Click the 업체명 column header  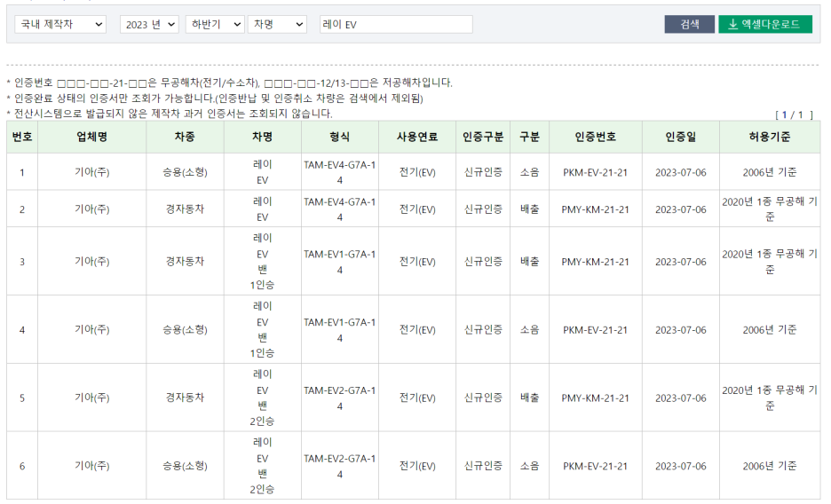pos(92,138)
